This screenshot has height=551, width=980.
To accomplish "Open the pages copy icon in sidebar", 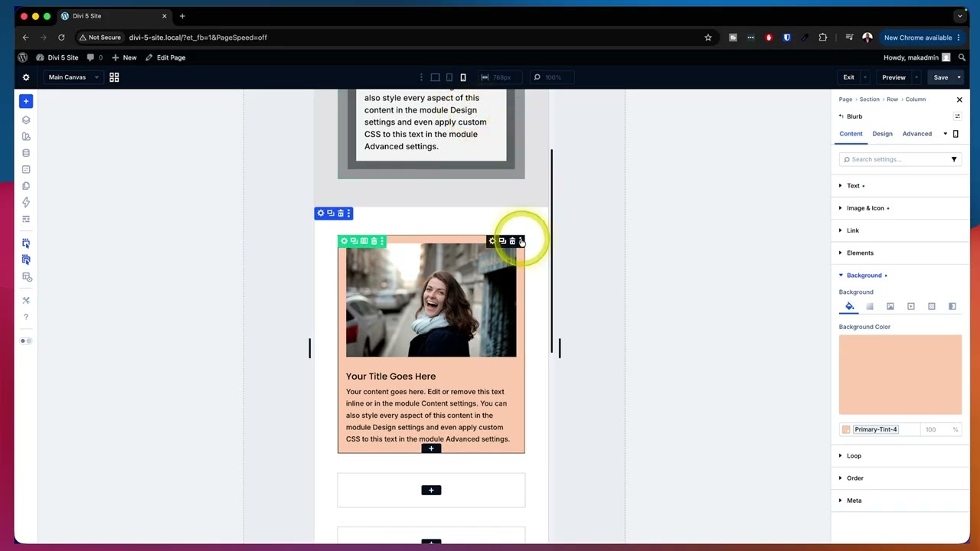I will pyautogui.click(x=26, y=186).
